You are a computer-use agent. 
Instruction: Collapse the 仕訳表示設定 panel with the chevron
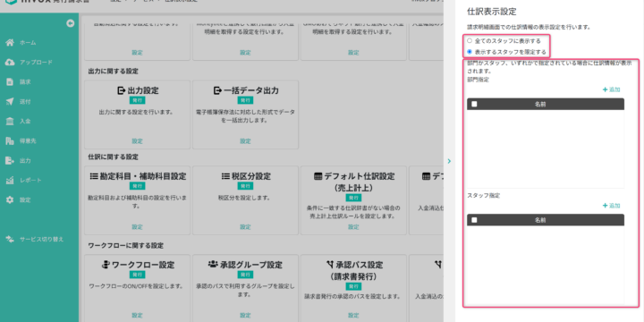tap(449, 161)
